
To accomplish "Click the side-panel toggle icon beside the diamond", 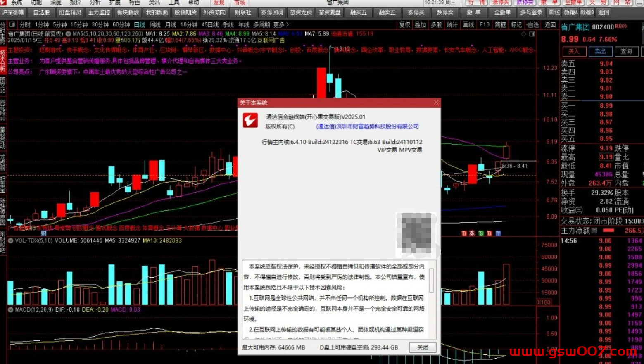I will tap(532, 34).
